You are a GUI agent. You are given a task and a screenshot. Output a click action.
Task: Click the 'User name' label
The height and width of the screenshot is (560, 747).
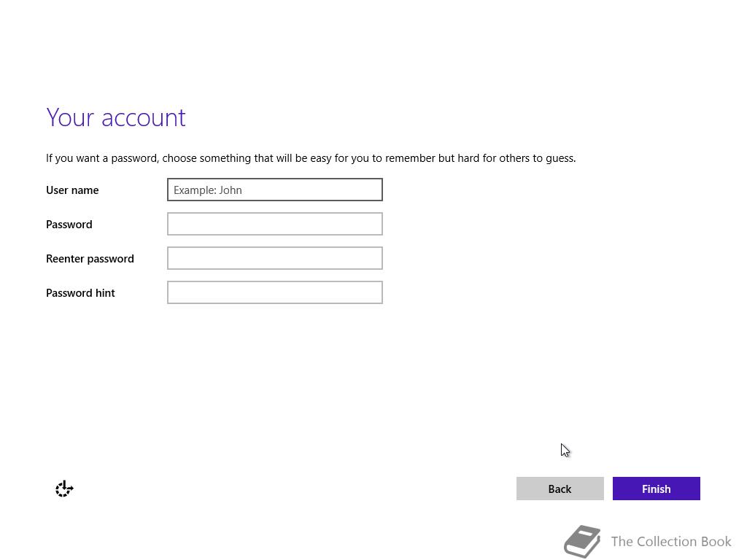(72, 190)
